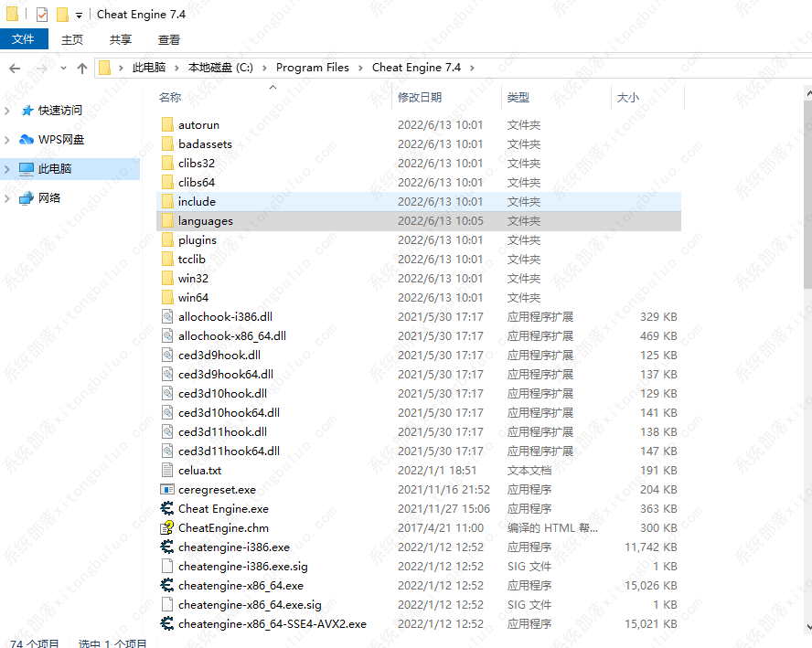The image size is (812, 648).
Task: Click the allochook-i386.dll file icon
Action: pos(167,317)
